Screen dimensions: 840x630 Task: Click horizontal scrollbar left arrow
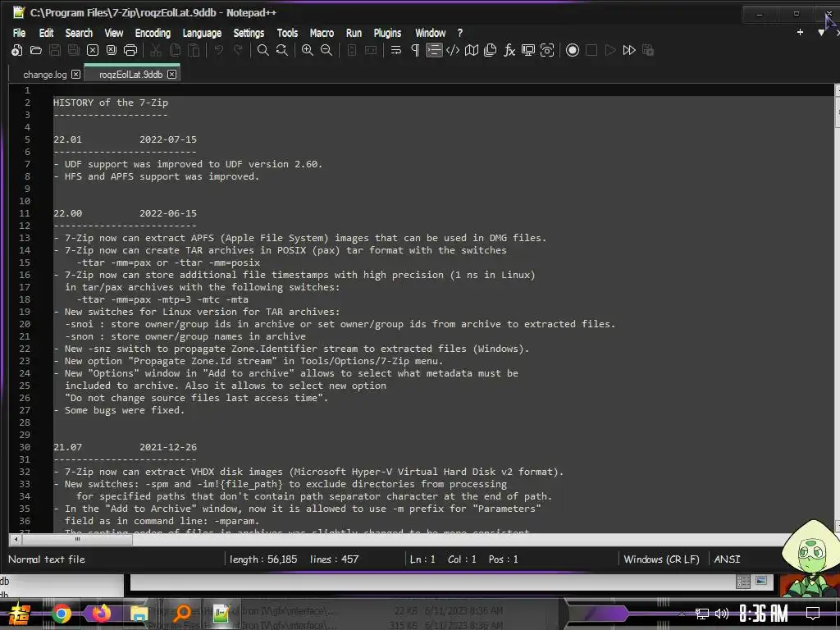[x=16, y=540]
